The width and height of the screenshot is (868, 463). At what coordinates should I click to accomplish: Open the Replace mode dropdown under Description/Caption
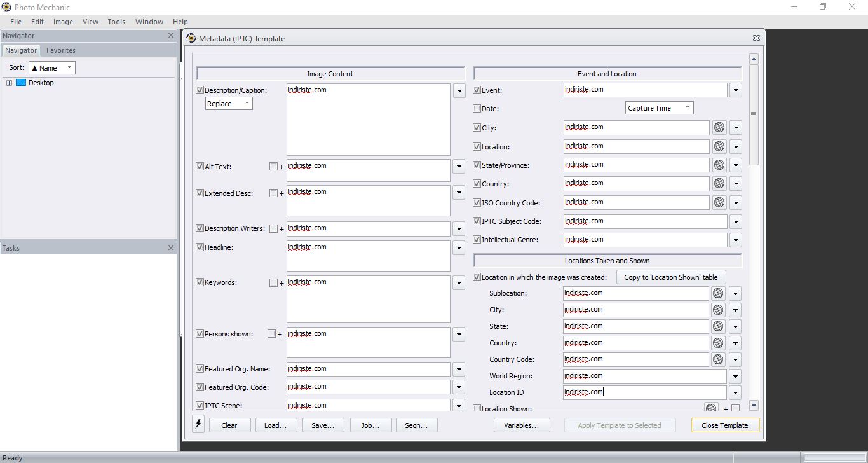(x=229, y=104)
